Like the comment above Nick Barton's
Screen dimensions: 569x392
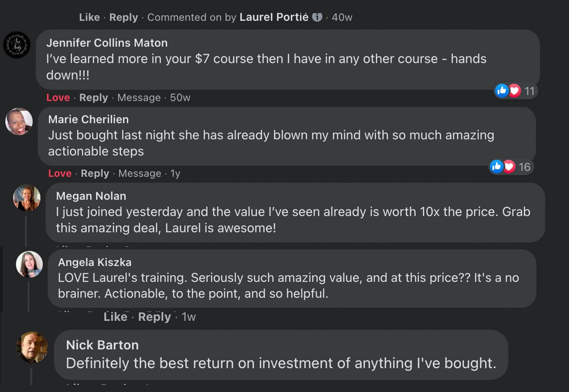(x=115, y=317)
